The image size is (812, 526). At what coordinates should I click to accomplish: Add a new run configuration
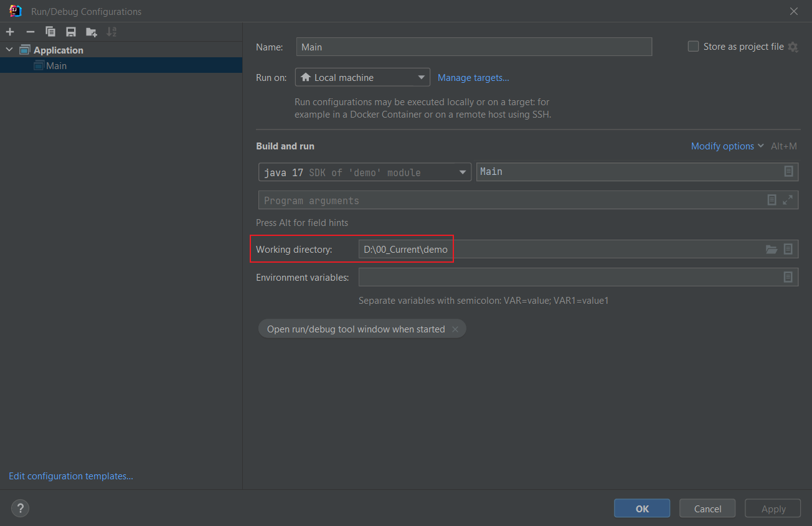(10, 32)
